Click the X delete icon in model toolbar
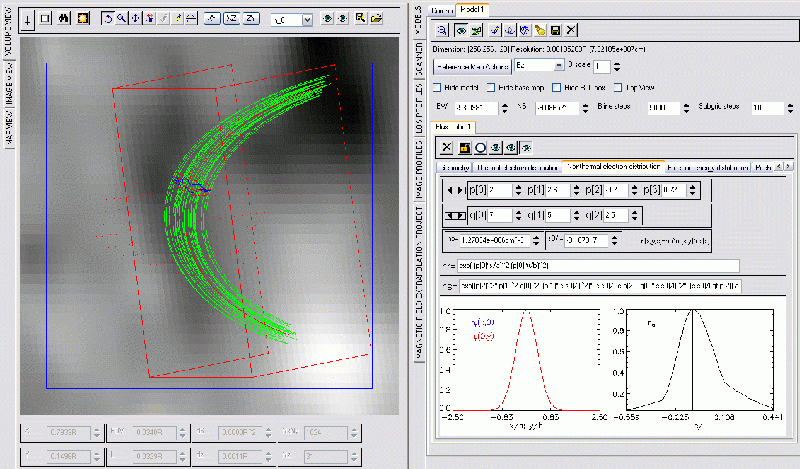 (571, 31)
